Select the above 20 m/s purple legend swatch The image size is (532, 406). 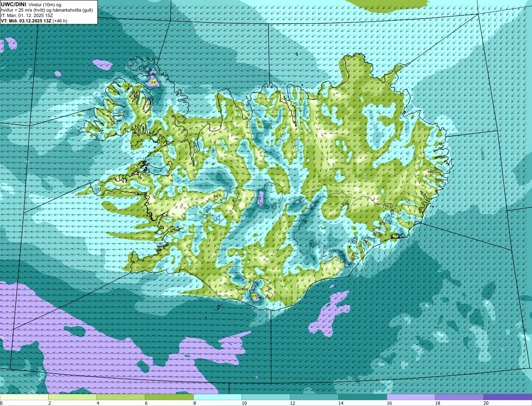507,397
